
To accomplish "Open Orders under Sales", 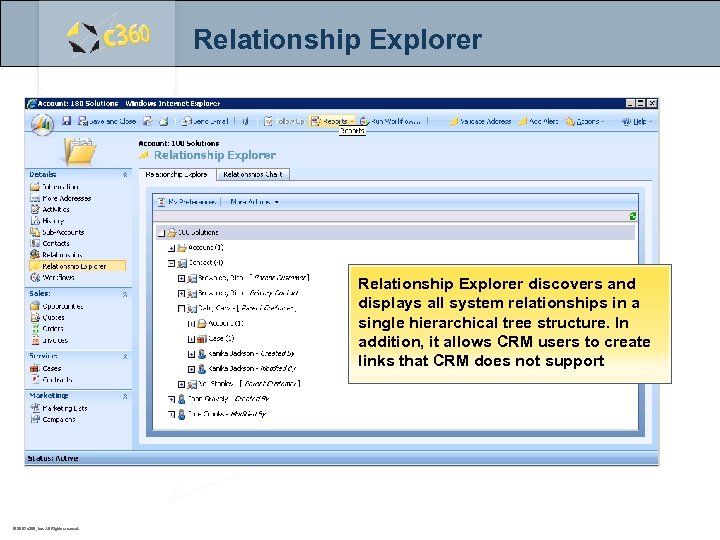I will click(x=47, y=328).
